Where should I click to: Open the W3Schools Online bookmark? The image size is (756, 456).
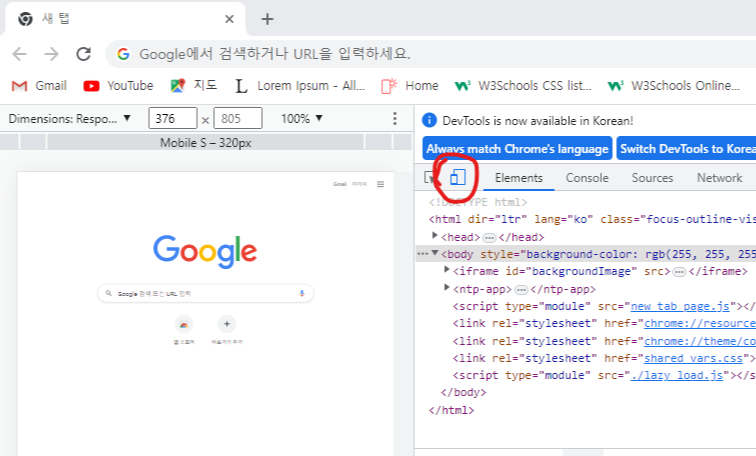[x=674, y=86]
